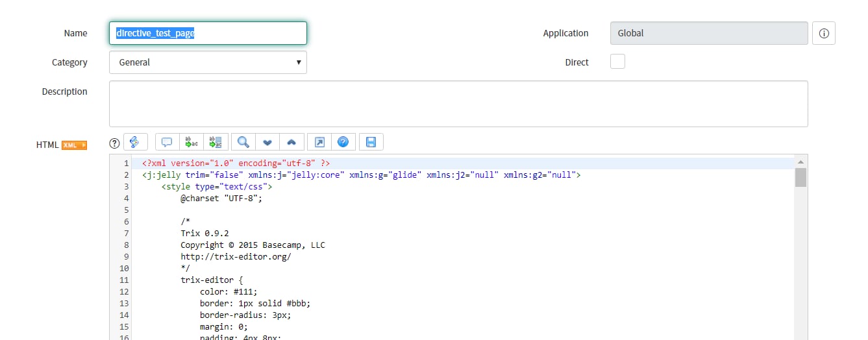The image size is (868, 340).
Task: Click the Category field label
Action: click(69, 62)
